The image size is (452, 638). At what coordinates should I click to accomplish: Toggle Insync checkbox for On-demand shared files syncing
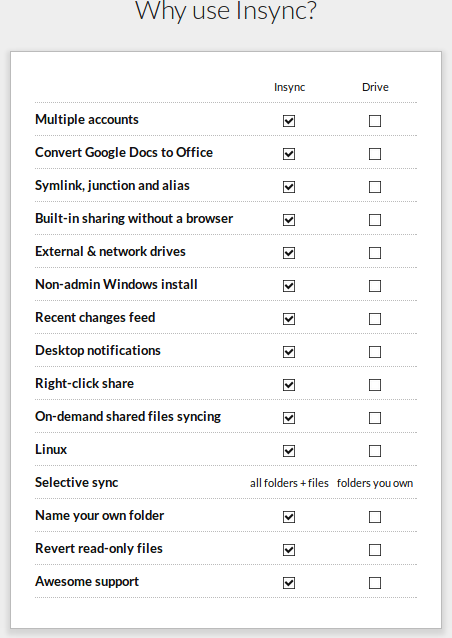pyautogui.click(x=289, y=417)
